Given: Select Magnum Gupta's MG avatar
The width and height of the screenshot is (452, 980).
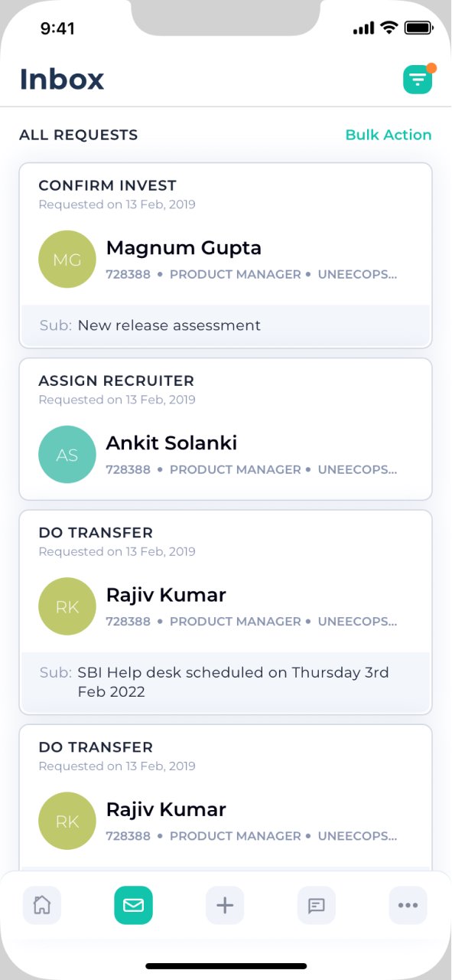Looking at the screenshot, I should pos(67,259).
